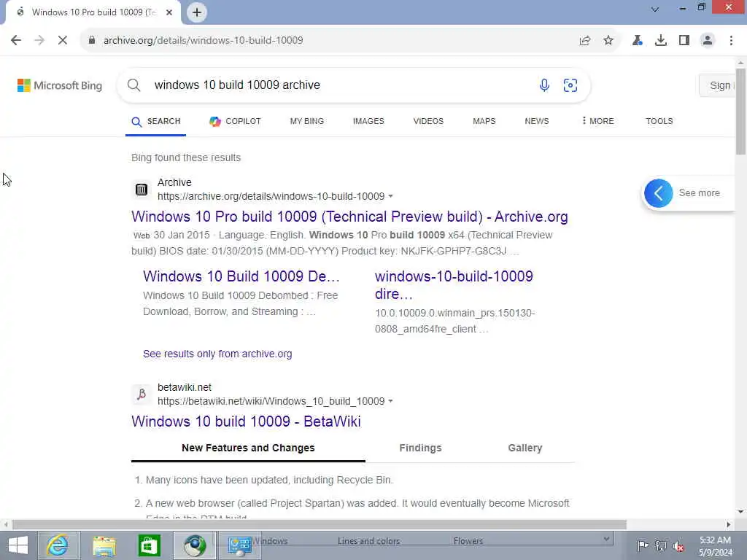Open Windows 10 Build 10009 De… sublink

pyautogui.click(x=241, y=276)
